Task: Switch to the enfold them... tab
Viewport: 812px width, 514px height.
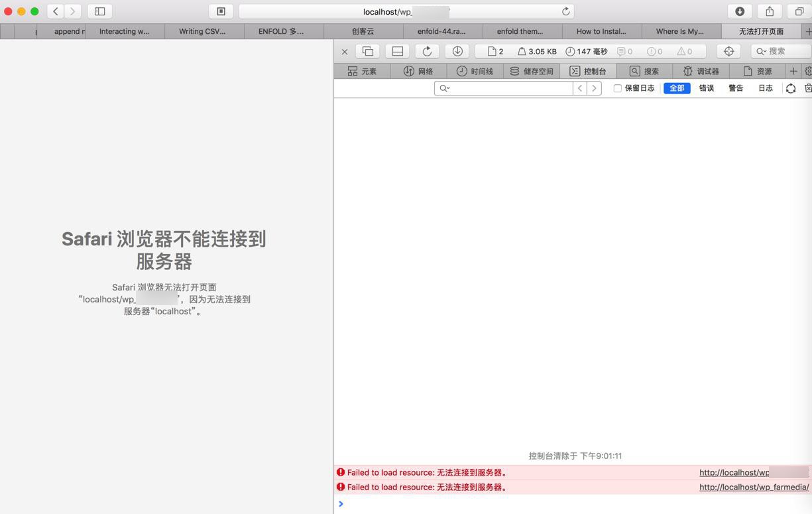Action: tap(522, 31)
